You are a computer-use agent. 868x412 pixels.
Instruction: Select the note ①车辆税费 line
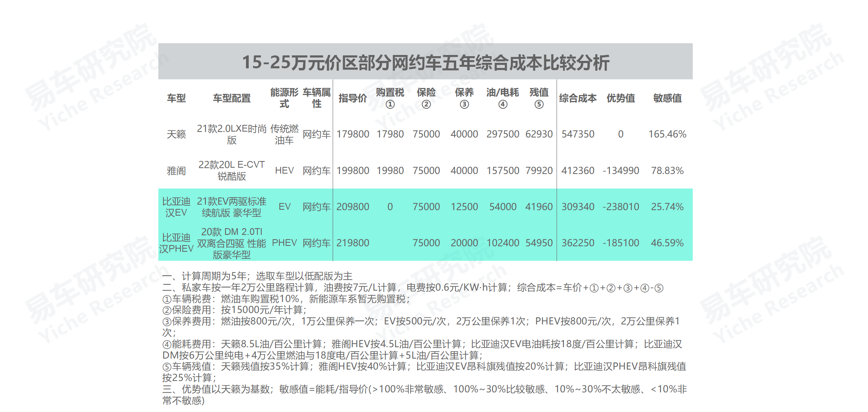286,299
